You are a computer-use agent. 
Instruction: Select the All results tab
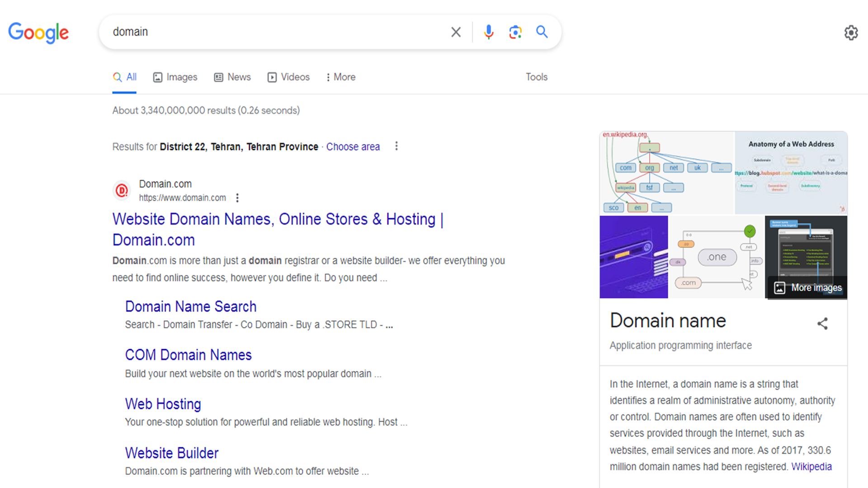click(124, 77)
